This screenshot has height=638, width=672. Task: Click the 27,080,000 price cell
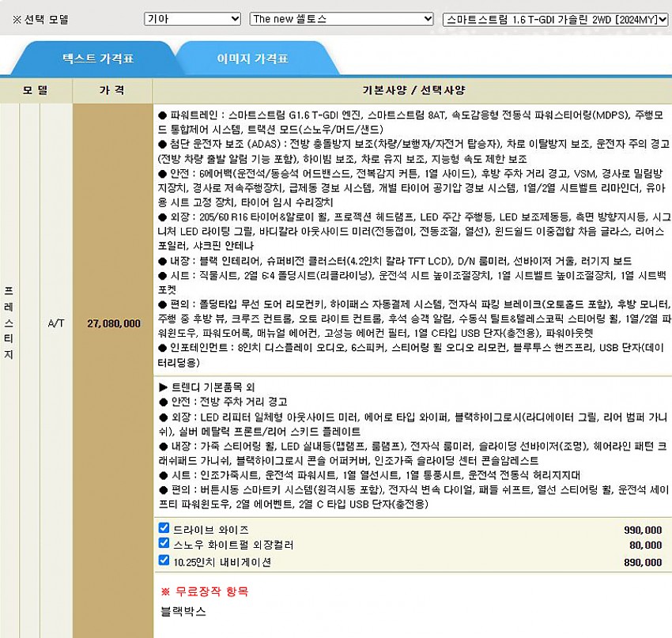(x=114, y=323)
